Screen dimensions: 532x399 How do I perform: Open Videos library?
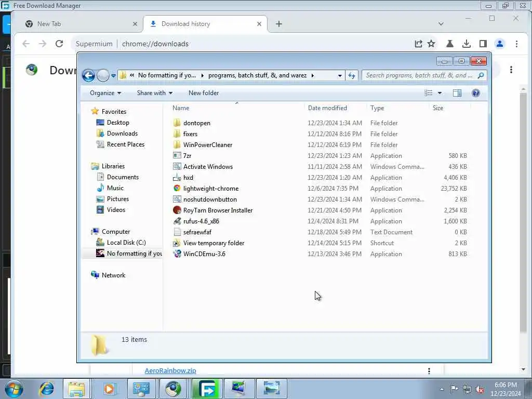(116, 210)
